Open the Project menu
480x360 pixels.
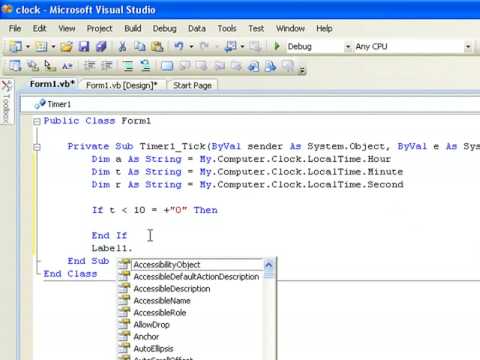(99, 29)
